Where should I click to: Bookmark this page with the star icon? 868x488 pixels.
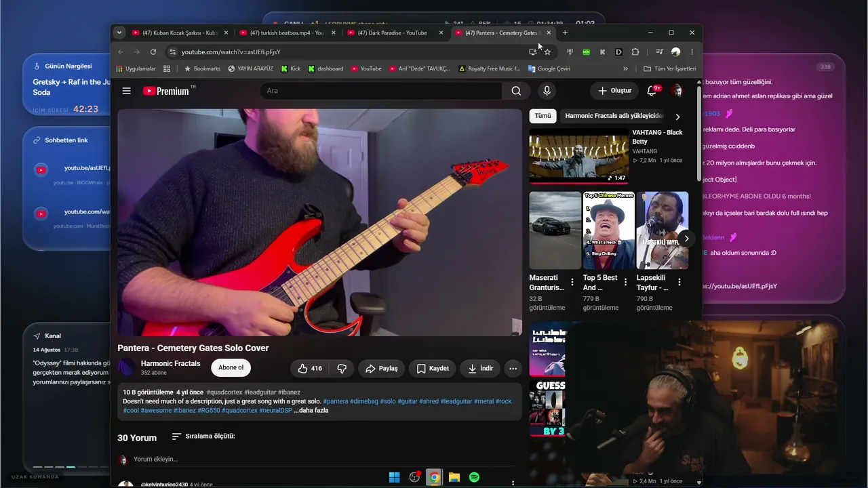point(547,52)
